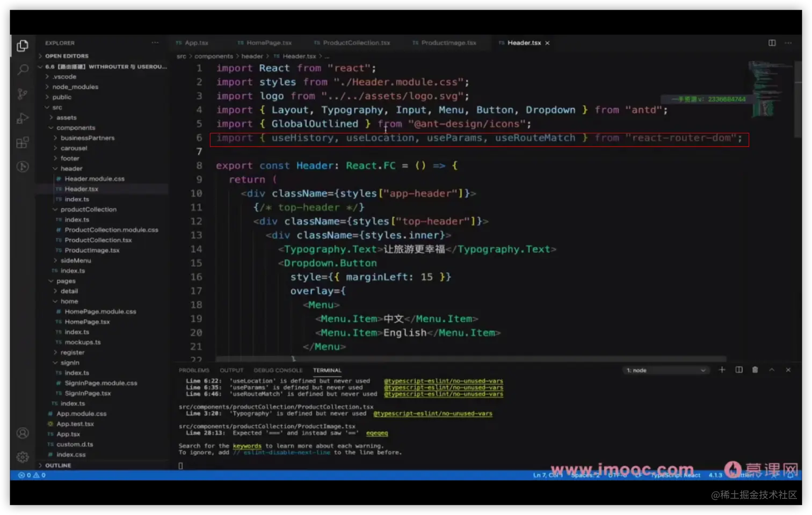Open the DEBUG CONSOLE panel tab
This screenshot has height=515, width=812.
pos(278,371)
